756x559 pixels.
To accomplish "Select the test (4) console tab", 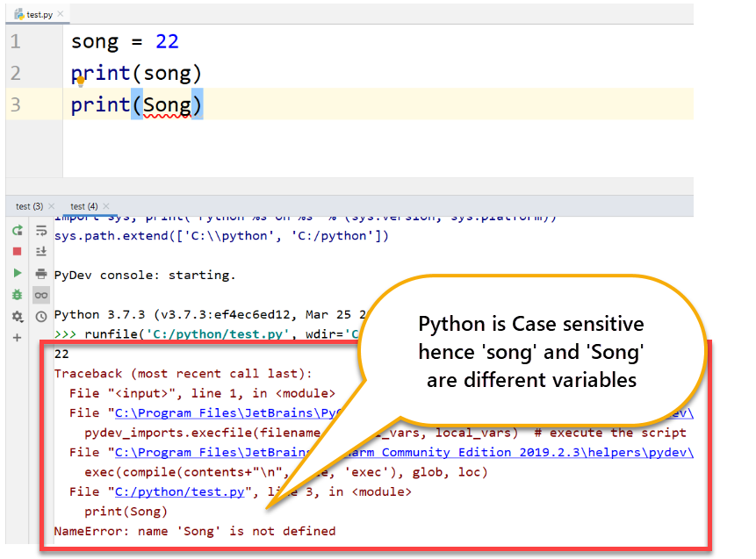I will click(84, 206).
